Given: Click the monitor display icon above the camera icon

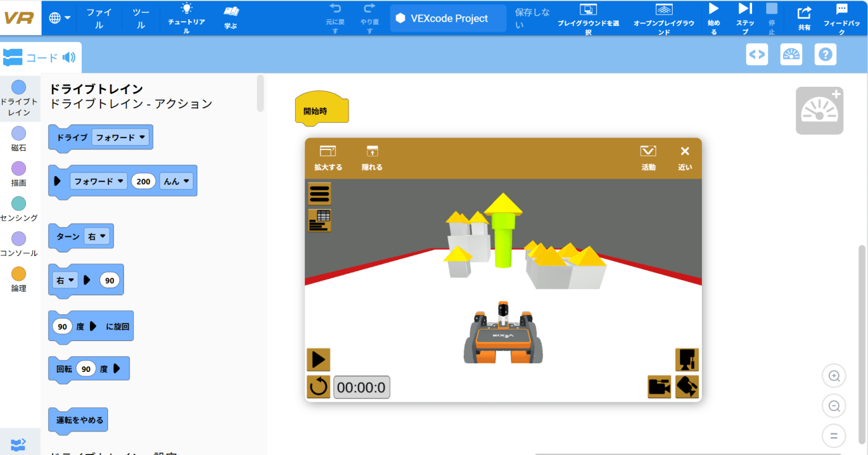Looking at the screenshot, I should tap(687, 359).
